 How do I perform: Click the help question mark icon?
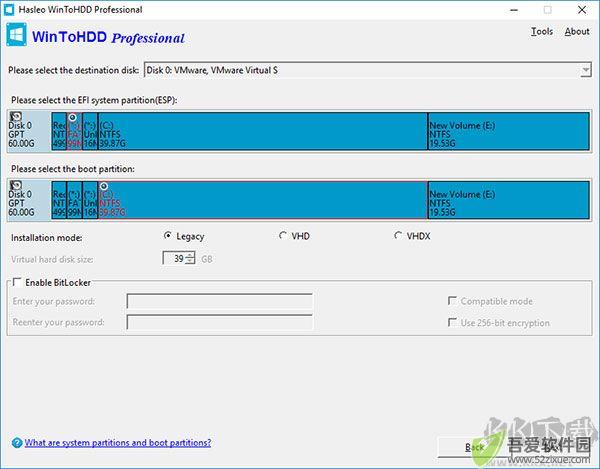pos(17,443)
